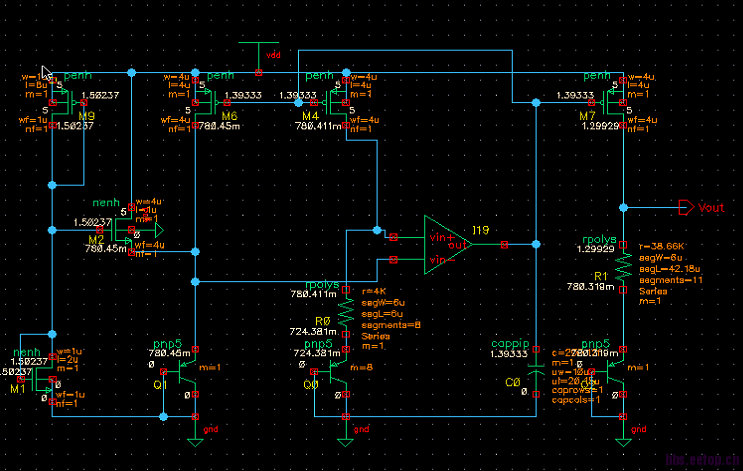Select PNP transistor Q0 symbol

tap(333, 372)
